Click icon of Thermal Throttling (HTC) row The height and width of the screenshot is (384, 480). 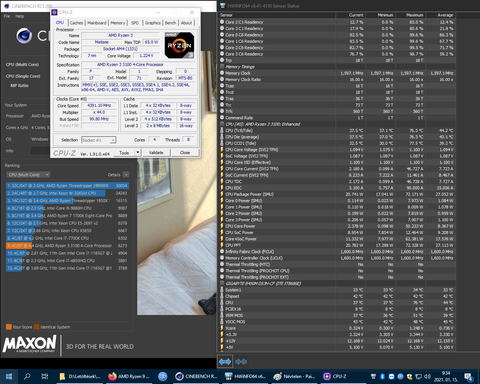click(222, 264)
